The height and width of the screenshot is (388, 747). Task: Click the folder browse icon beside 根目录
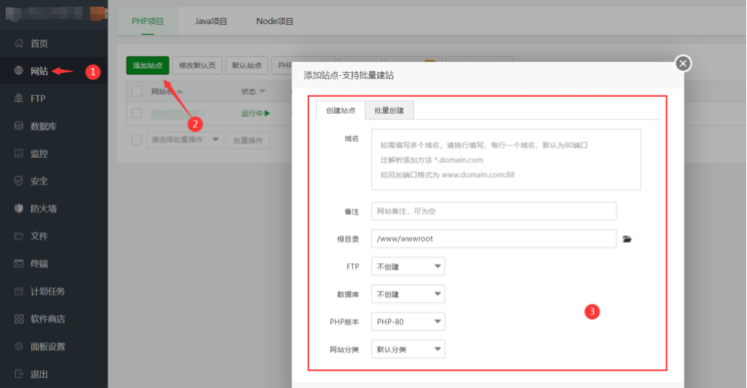627,239
